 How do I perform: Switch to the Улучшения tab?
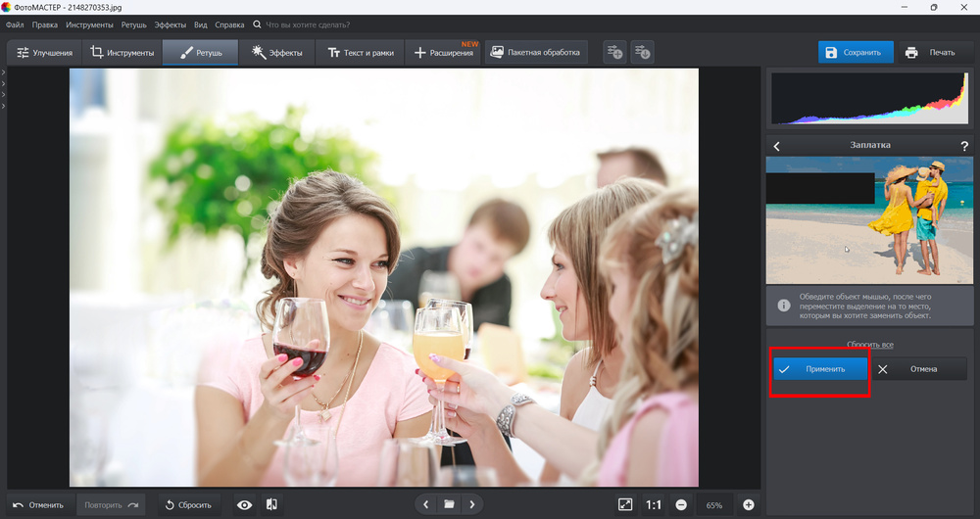point(44,52)
